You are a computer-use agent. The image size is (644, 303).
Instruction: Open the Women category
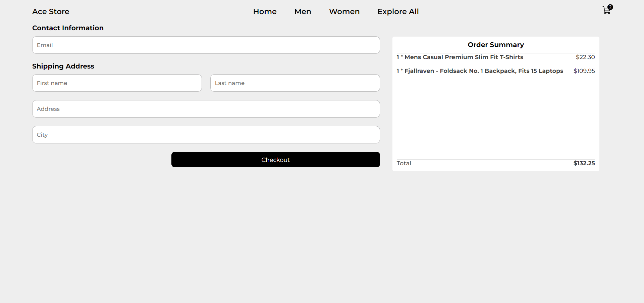click(344, 11)
